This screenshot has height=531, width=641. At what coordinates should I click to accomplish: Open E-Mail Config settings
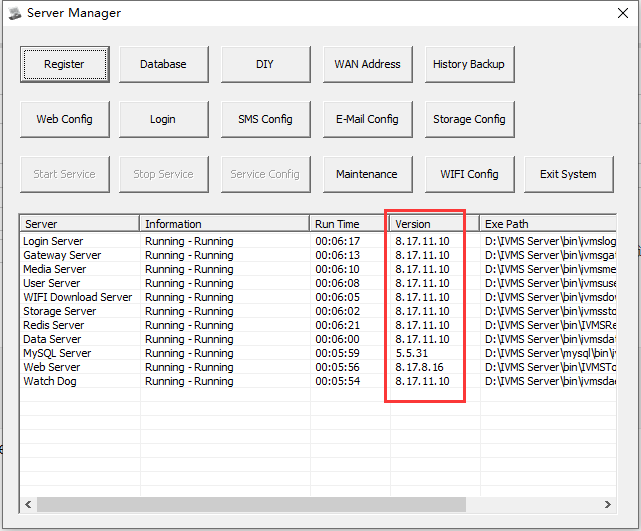(368, 119)
